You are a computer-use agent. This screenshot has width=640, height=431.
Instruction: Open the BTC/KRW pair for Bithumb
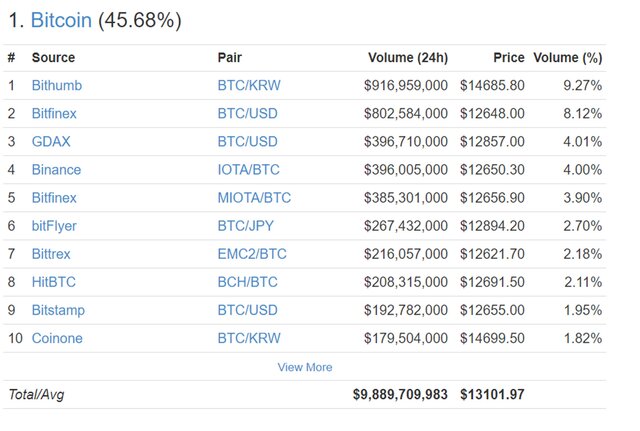(x=249, y=85)
